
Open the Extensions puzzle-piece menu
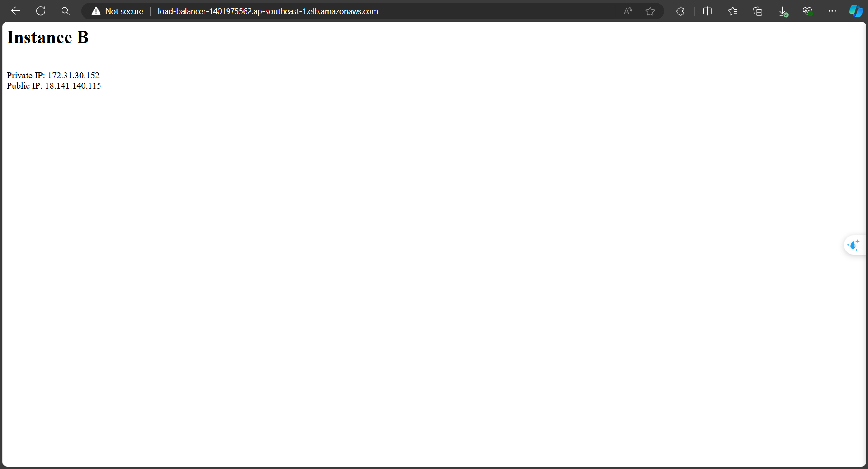click(680, 11)
